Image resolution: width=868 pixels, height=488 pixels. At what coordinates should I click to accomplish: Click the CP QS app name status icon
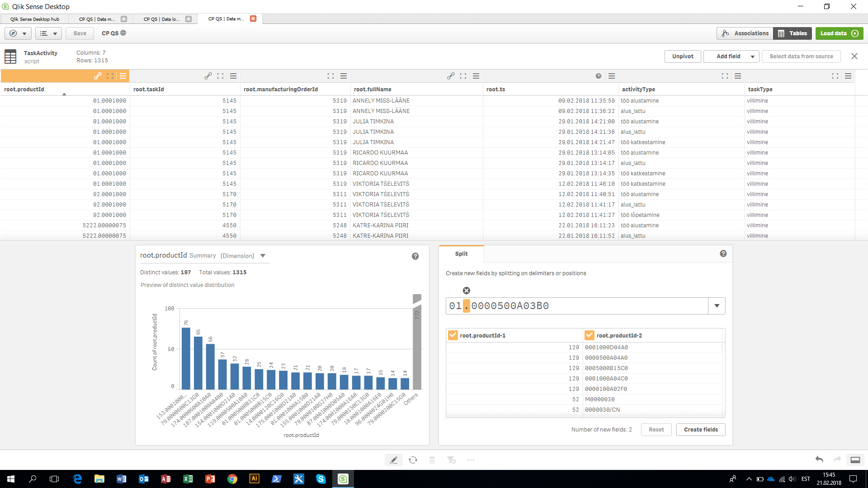point(123,33)
